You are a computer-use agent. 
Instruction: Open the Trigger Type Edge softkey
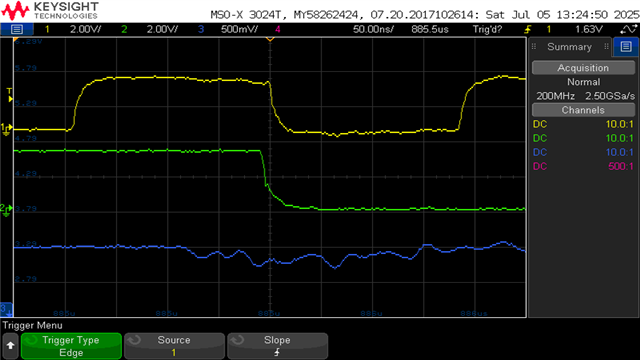(71, 346)
